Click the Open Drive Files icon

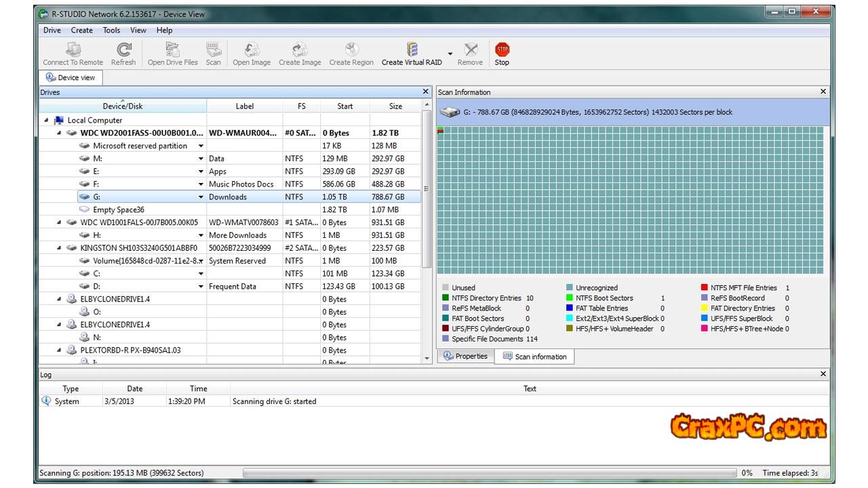tap(173, 49)
